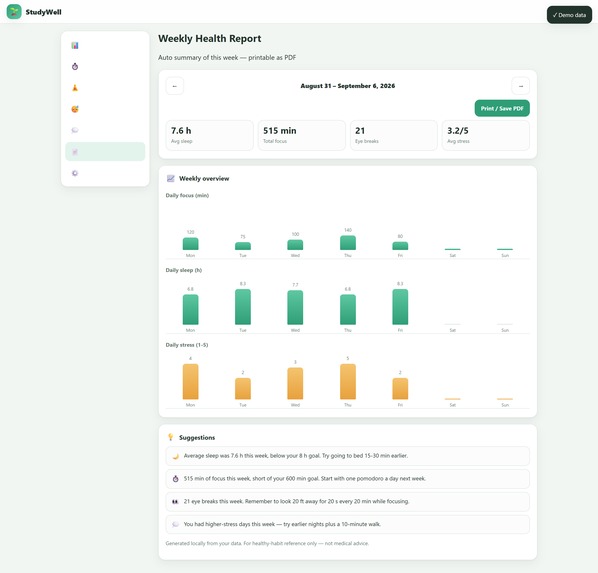Click Wednesday's orange stress bar labeled 3
This screenshot has width=598, height=573.
pos(295,383)
